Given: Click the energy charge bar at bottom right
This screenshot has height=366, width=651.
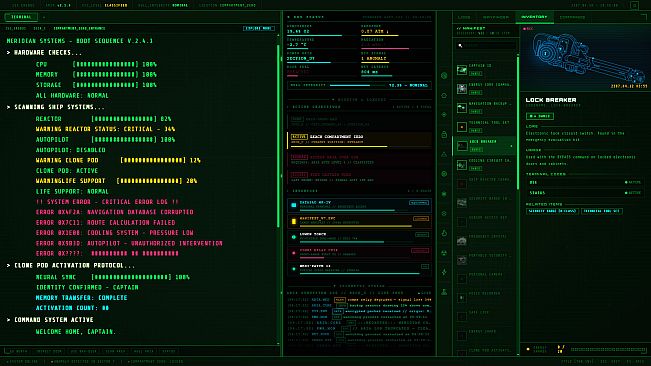Looking at the screenshot, I should coord(608,349).
